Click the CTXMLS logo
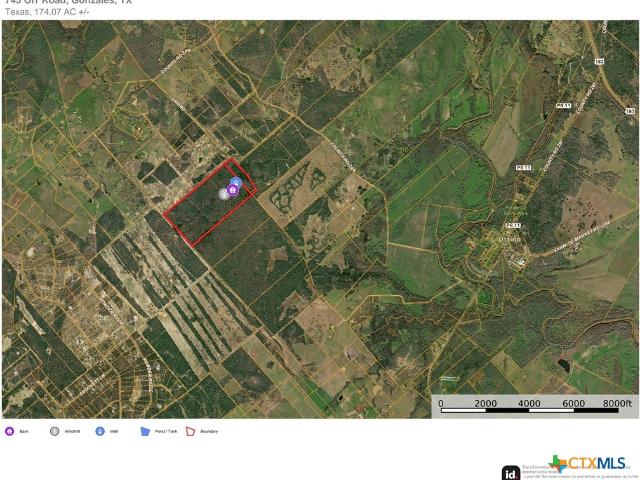 (588, 463)
